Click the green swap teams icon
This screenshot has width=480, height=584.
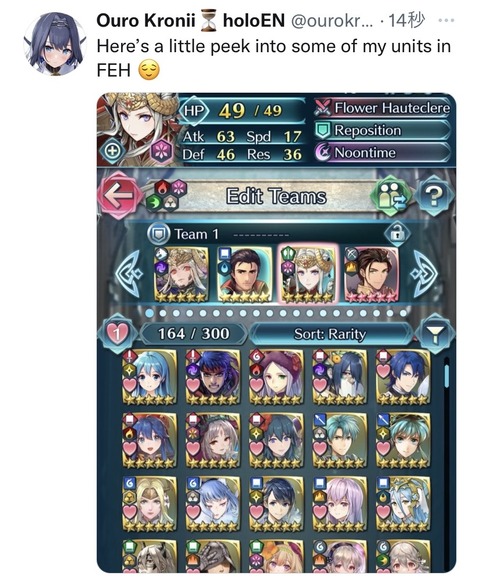tap(392, 195)
